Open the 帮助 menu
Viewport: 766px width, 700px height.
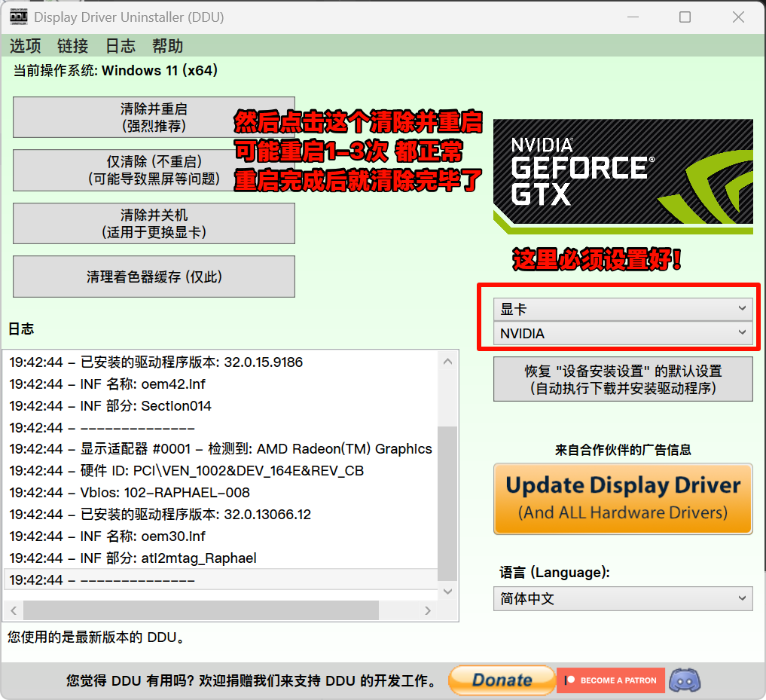(167, 46)
